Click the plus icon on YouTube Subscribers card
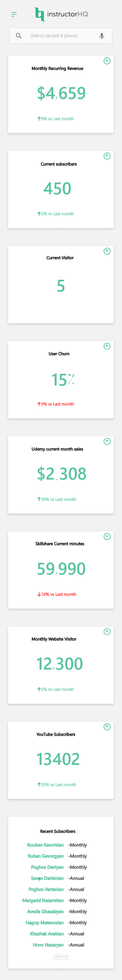This screenshot has height=980, width=122. point(107,727)
